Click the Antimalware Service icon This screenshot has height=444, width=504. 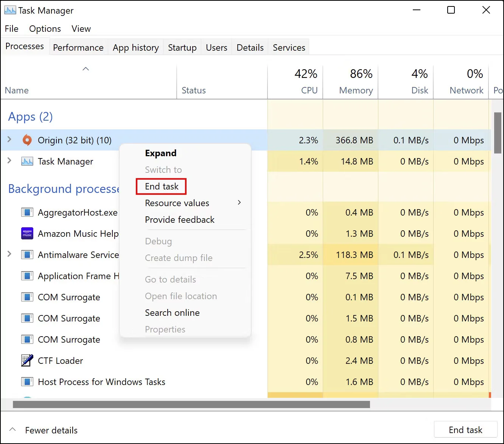pos(27,255)
